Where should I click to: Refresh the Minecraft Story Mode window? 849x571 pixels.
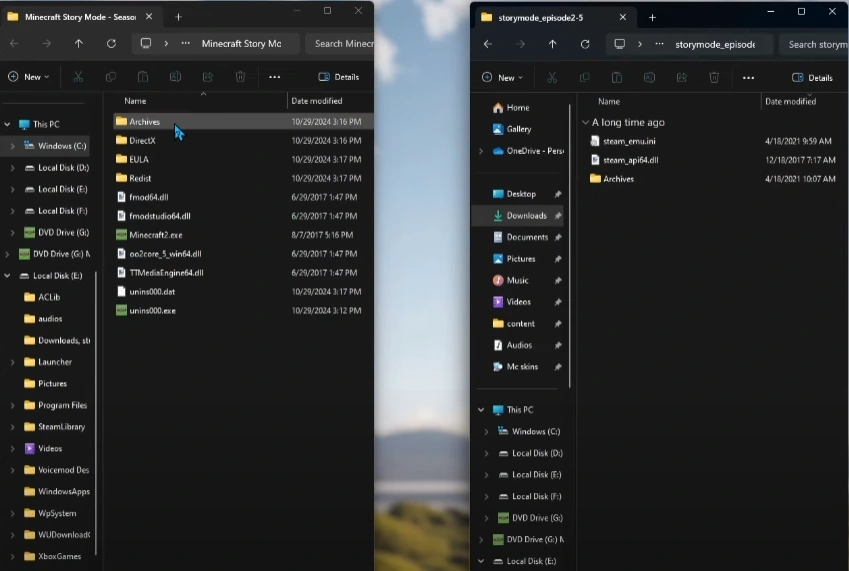[x=111, y=43]
